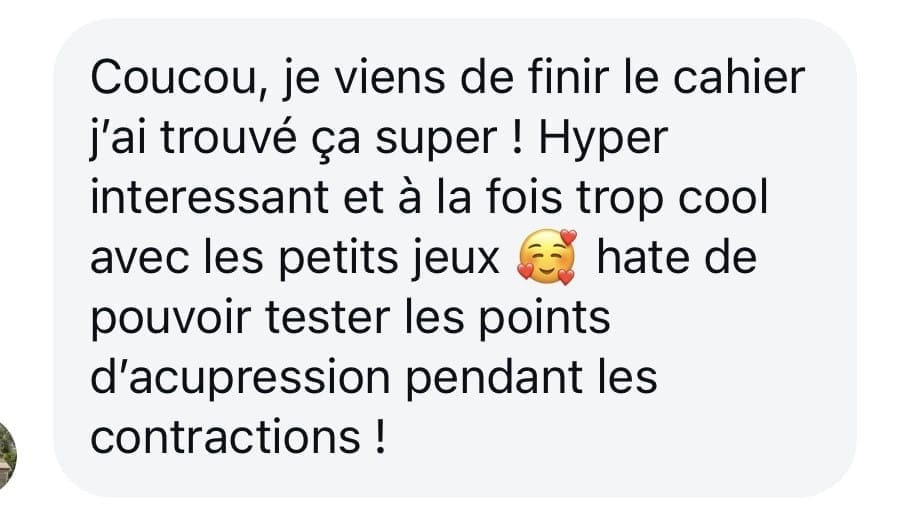Viewport: 916px width, 510px height.
Task: Click the word "viens" in the first line
Action: [x=390, y=78]
